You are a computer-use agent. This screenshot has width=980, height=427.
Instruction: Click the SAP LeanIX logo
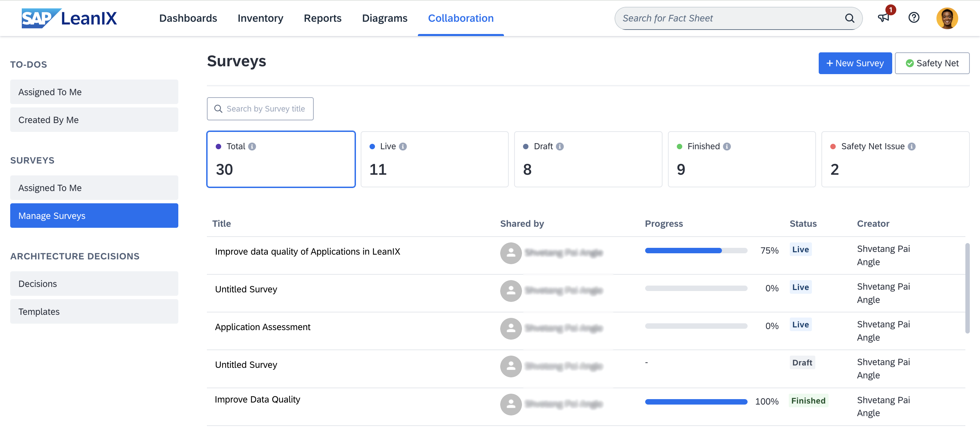click(x=69, y=18)
